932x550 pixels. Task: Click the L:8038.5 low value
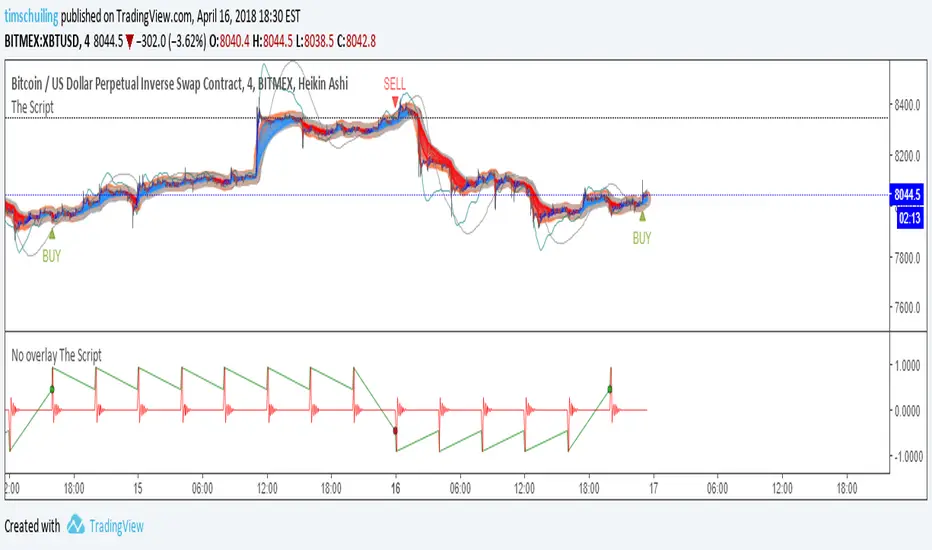[x=314, y=41]
